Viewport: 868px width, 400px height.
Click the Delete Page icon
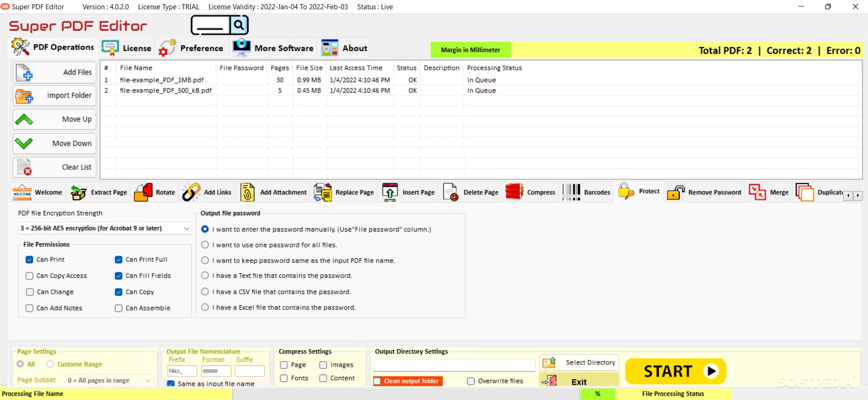click(x=451, y=192)
